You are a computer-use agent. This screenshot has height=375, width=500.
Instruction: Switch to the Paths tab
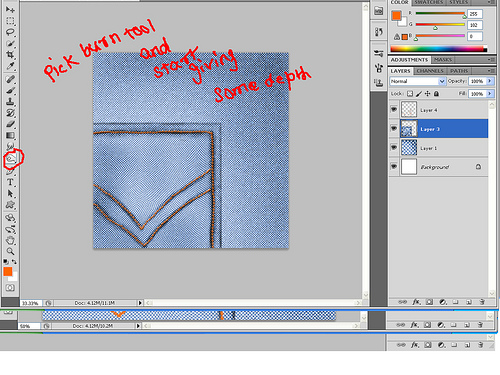coord(459,71)
